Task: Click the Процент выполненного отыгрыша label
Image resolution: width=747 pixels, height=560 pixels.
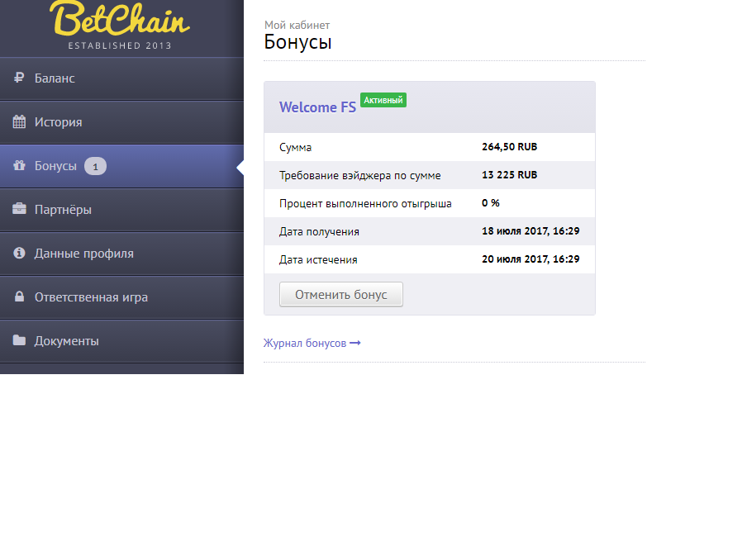Action: pos(365,204)
